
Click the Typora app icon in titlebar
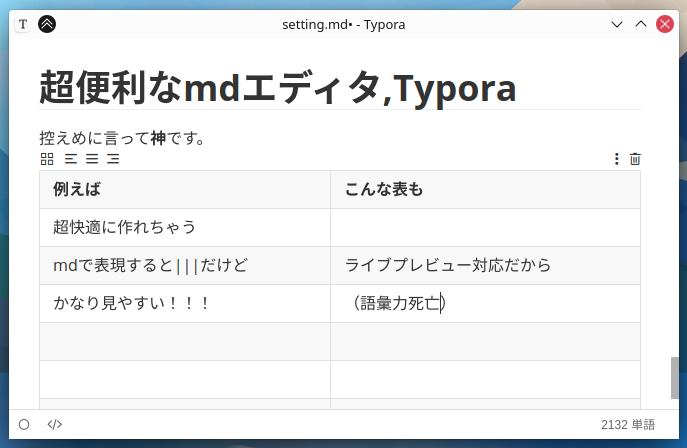point(23,24)
